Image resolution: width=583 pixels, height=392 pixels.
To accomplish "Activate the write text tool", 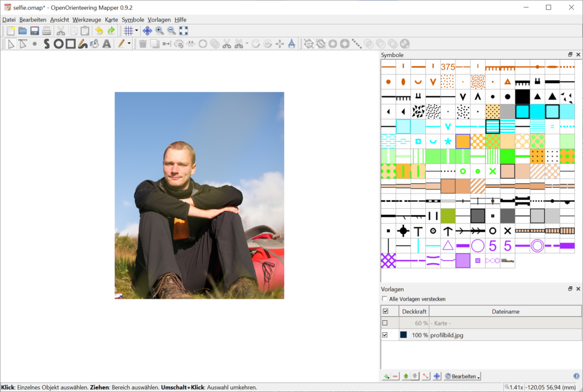I will (106, 44).
